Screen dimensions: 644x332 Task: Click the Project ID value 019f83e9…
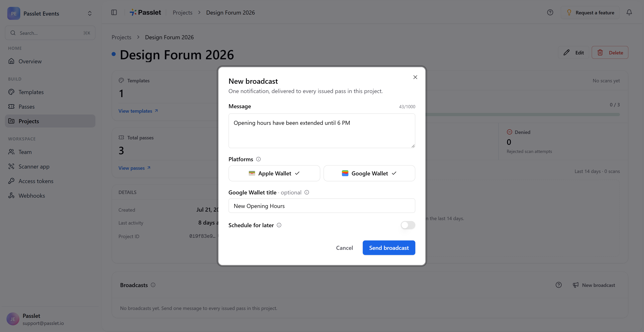click(x=202, y=236)
